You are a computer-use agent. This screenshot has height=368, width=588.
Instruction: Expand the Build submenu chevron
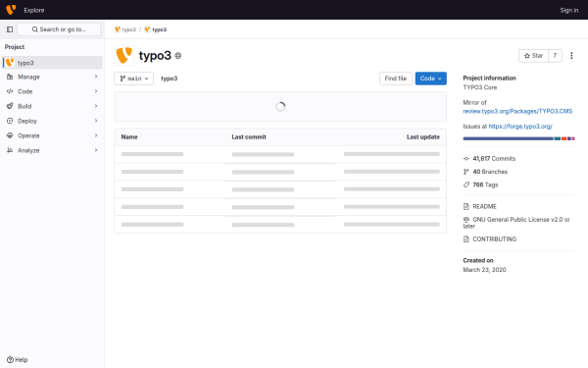[96, 106]
